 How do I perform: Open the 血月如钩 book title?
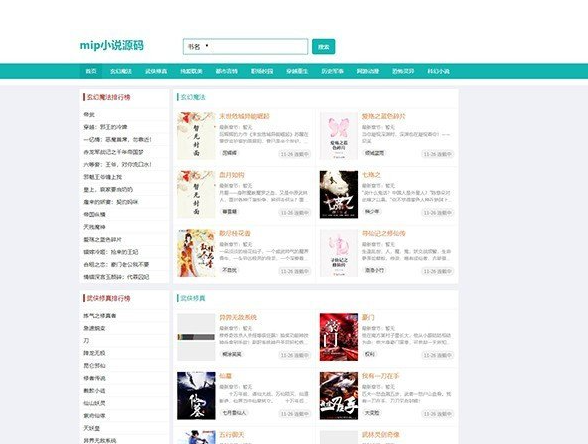pyautogui.click(x=232, y=175)
